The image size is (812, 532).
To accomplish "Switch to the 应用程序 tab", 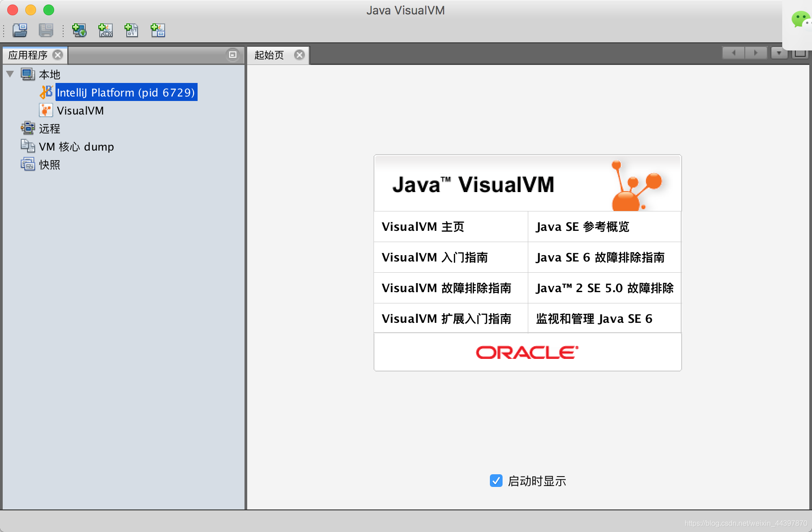I will click(28, 55).
